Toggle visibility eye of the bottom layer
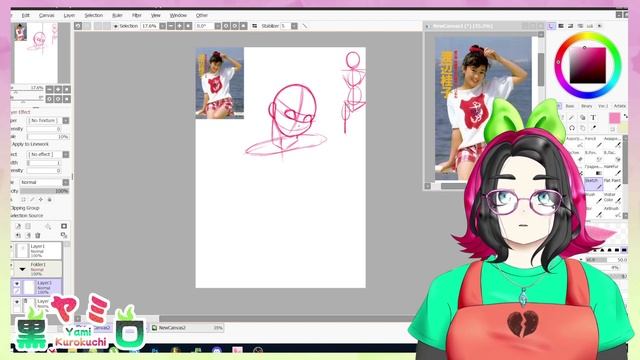Image resolution: width=640 pixels, height=360 pixels. (x=17, y=302)
